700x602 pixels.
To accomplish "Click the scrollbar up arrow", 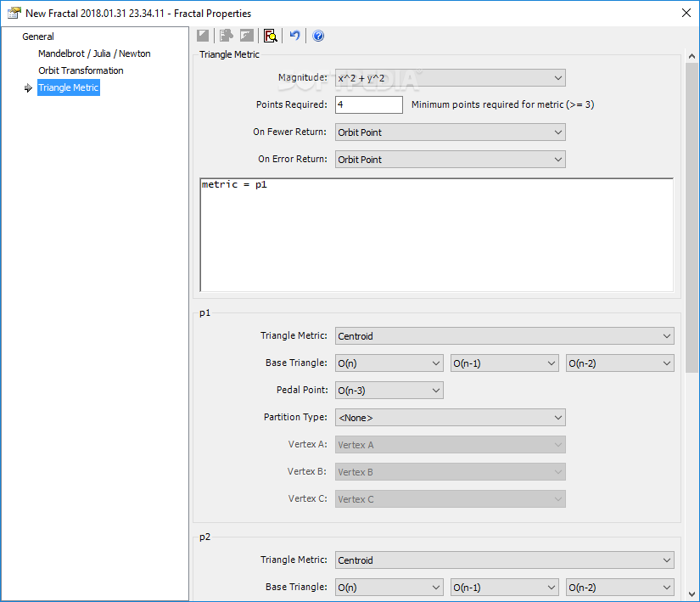I will pos(692,56).
